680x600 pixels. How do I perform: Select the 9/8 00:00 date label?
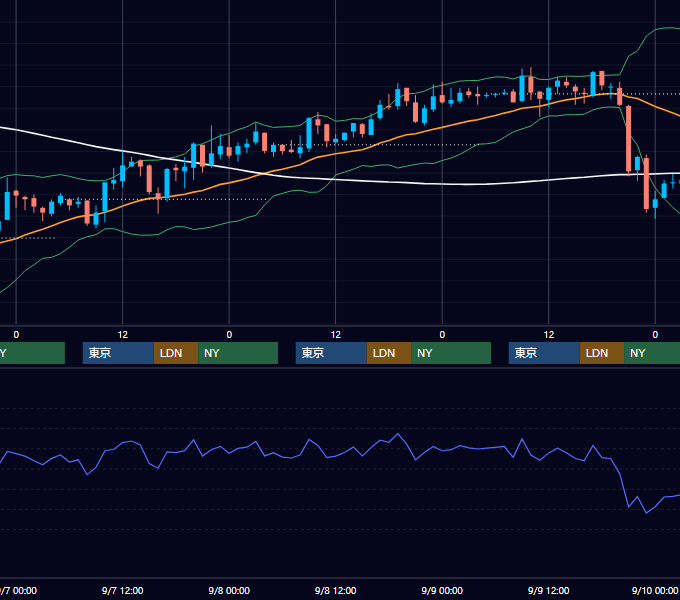coord(229,590)
